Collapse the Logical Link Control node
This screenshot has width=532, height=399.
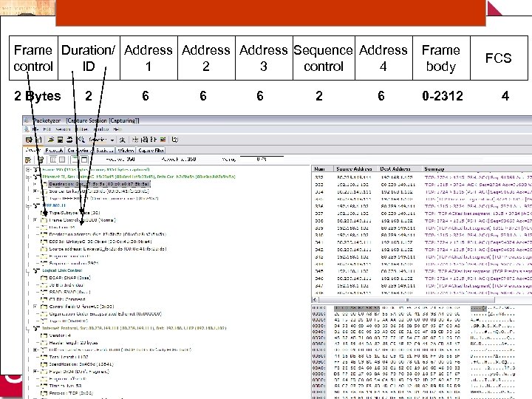28,270
